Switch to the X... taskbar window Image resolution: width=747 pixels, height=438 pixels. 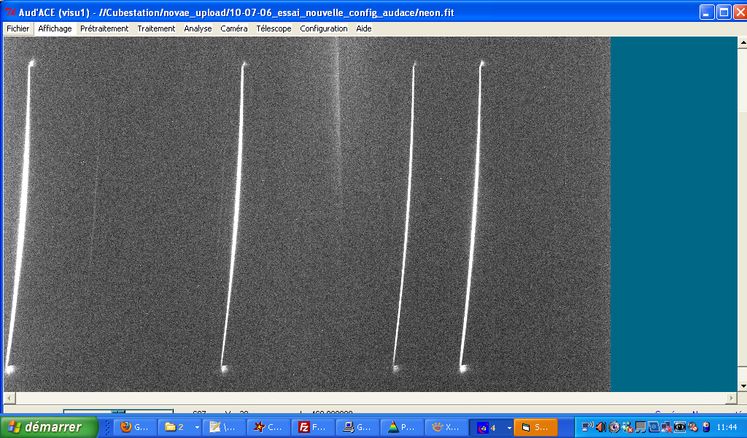tap(445, 427)
